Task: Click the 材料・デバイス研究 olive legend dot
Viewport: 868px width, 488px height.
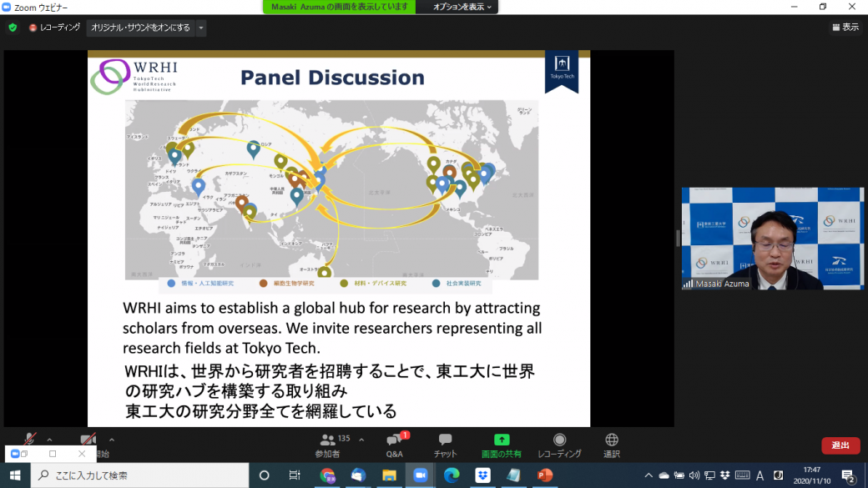Action: 344,284
